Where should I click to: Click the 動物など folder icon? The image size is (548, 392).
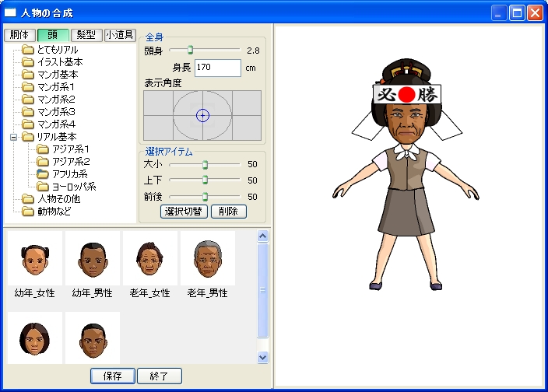tap(27, 212)
